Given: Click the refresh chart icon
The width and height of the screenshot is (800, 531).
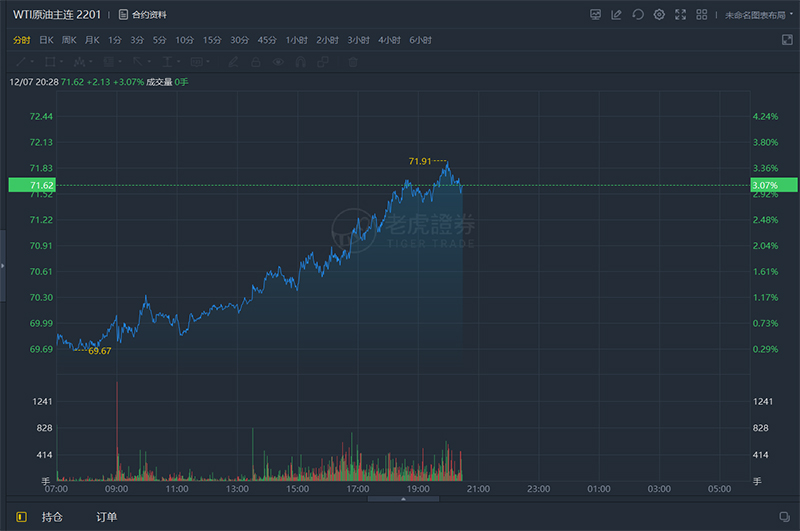Looking at the screenshot, I should pyautogui.click(x=638, y=15).
